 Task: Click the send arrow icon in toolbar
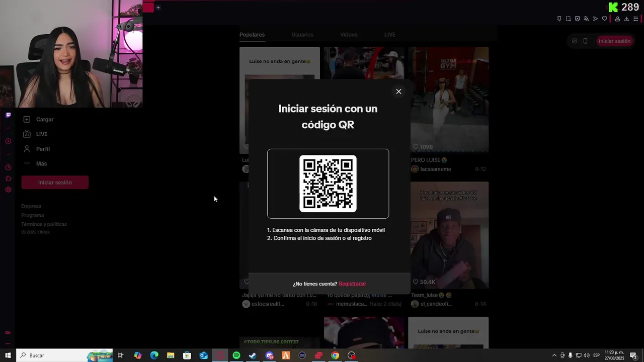pos(595,19)
